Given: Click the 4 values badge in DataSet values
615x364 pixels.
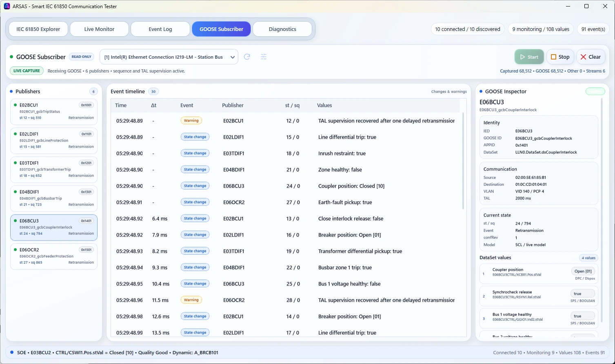Looking at the screenshot, I should pos(588,258).
